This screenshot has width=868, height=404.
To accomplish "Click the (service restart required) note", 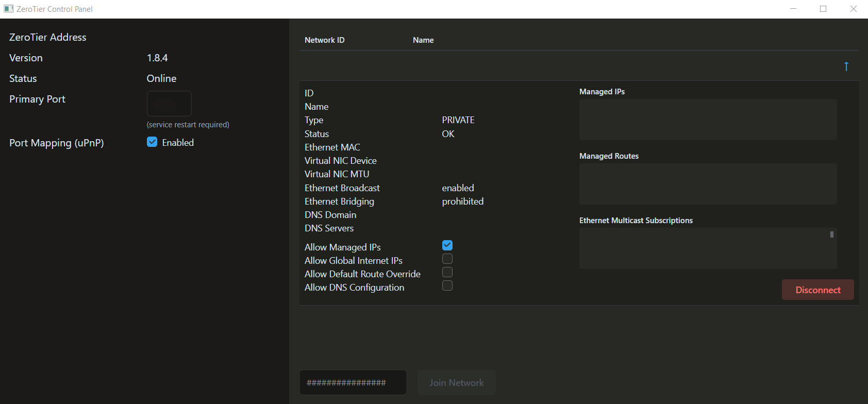I will coord(188,125).
